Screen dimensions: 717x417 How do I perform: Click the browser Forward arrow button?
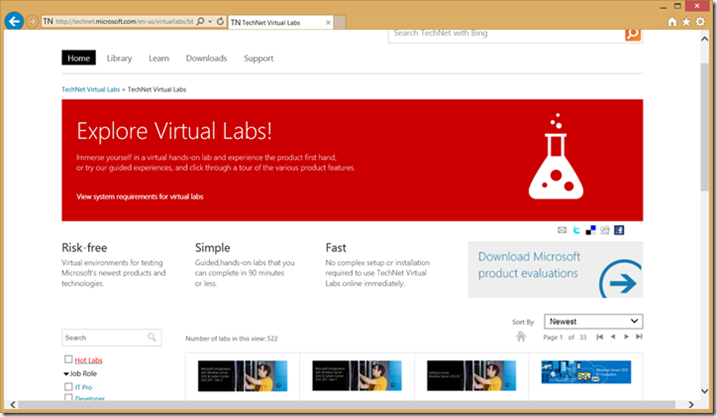point(32,21)
